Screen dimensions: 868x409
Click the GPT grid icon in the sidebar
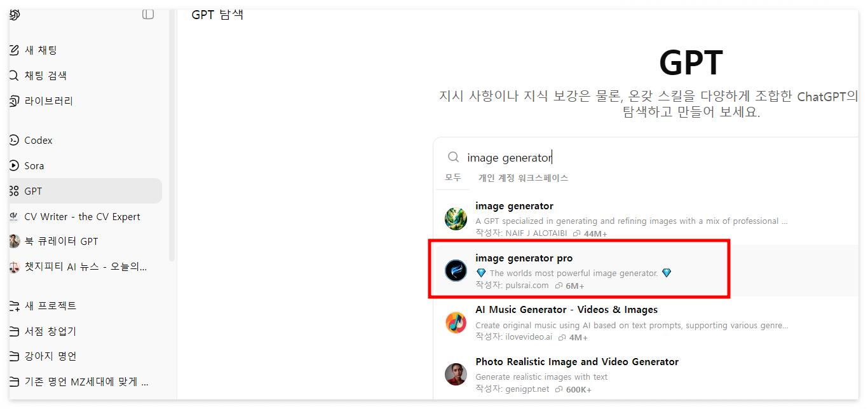(14, 191)
